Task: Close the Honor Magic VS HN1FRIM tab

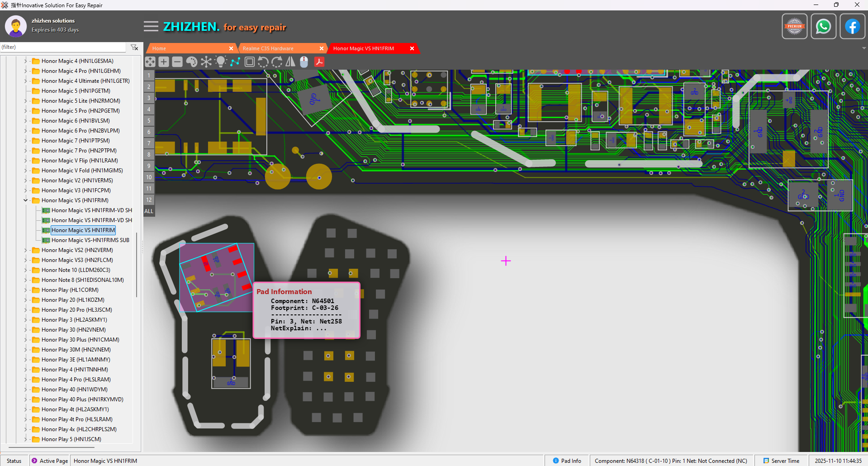Action: (412, 48)
